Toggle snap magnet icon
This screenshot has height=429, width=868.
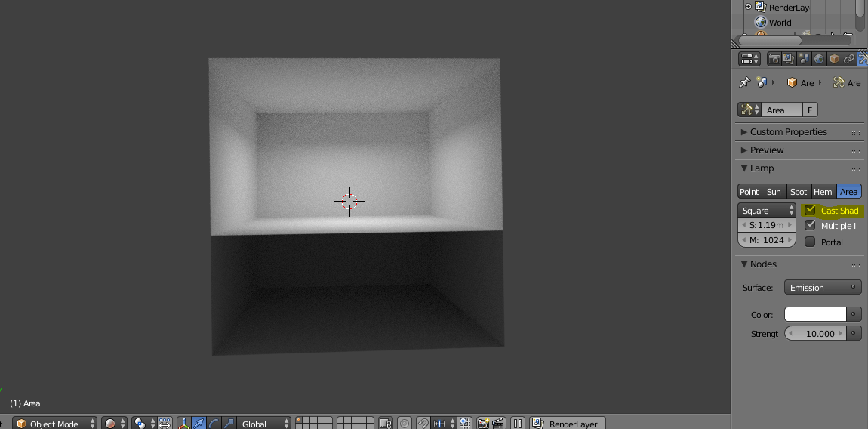(x=423, y=424)
